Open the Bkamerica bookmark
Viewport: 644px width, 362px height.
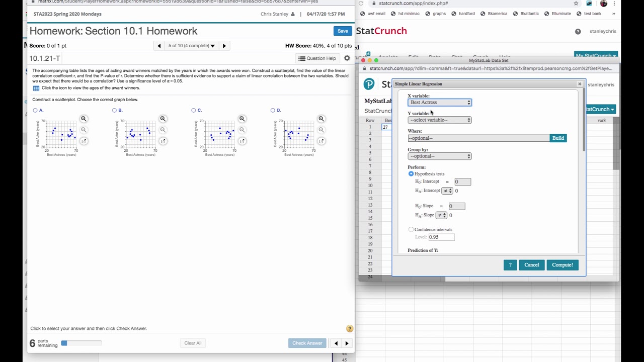pyautogui.click(x=494, y=14)
